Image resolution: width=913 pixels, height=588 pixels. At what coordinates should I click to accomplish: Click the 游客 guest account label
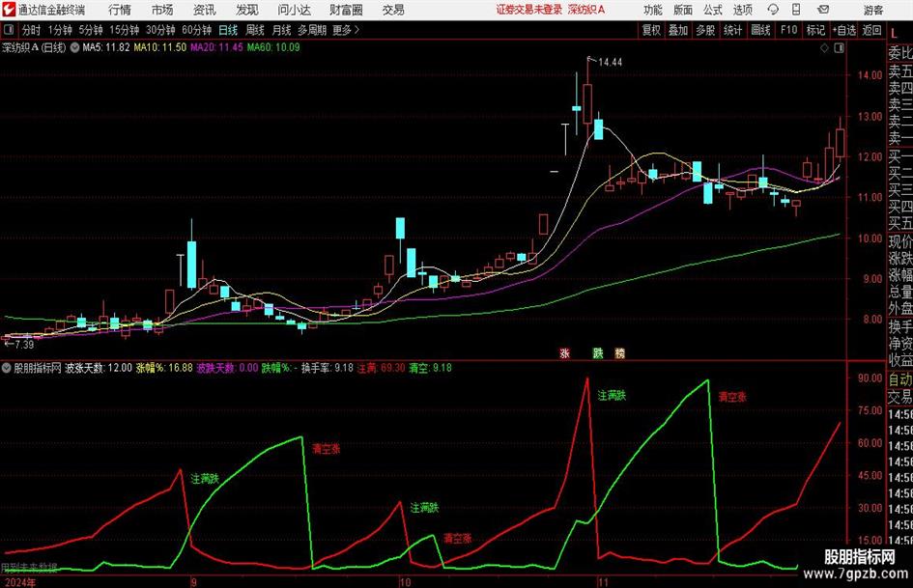pyautogui.click(x=872, y=10)
